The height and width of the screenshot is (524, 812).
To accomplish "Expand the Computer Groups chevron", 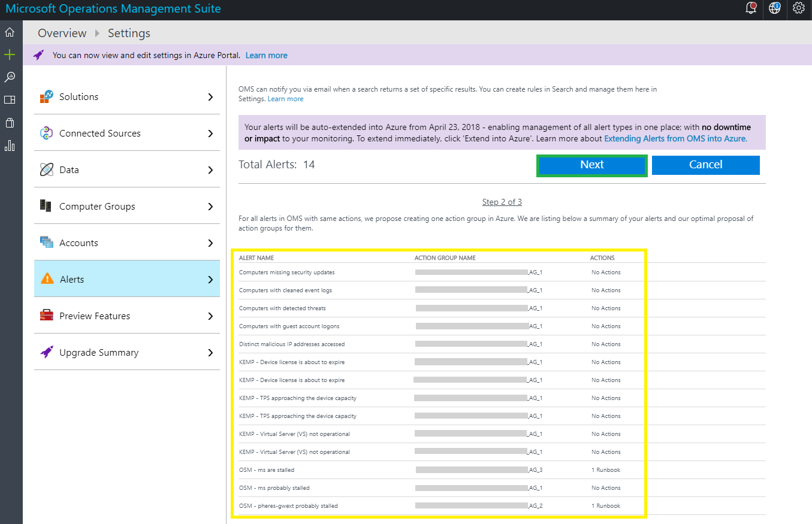I will pyautogui.click(x=210, y=206).
